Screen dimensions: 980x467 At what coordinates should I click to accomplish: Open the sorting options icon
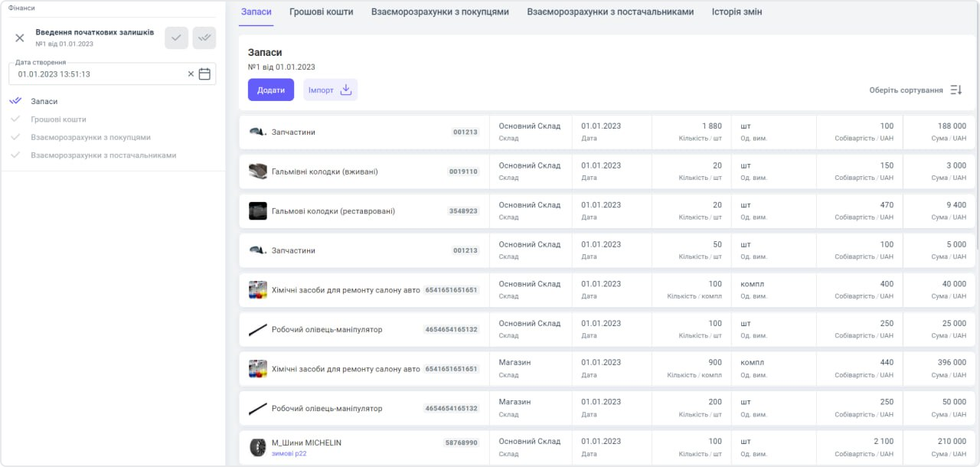[955, 90]
